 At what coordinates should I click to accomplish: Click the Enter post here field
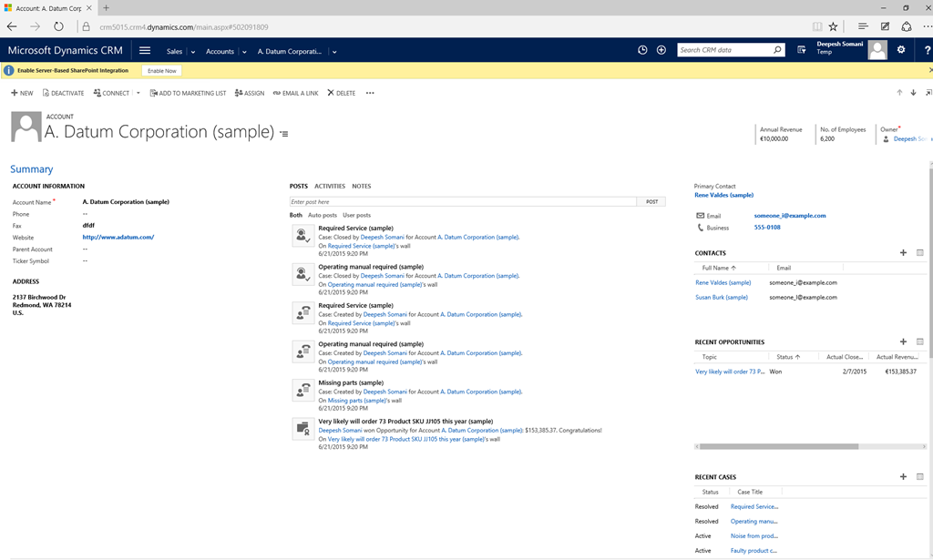pyautogui.click(x=462, y=201)
